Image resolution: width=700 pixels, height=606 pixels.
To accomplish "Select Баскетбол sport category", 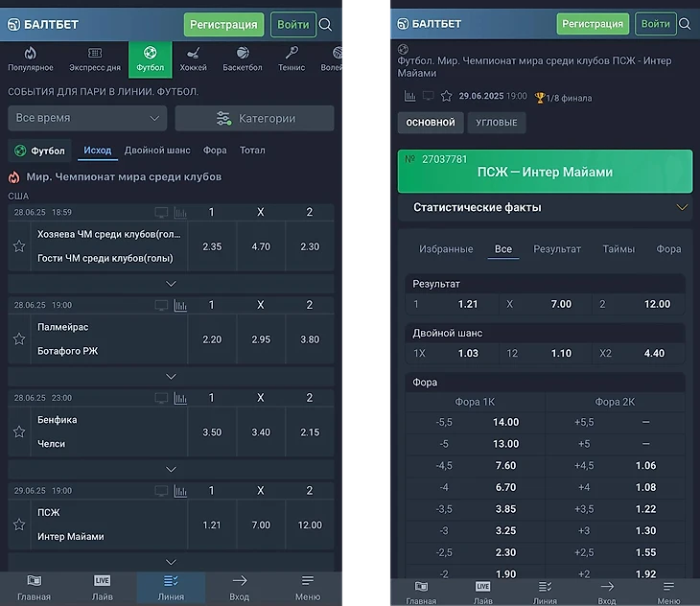I will click(243, 59).
